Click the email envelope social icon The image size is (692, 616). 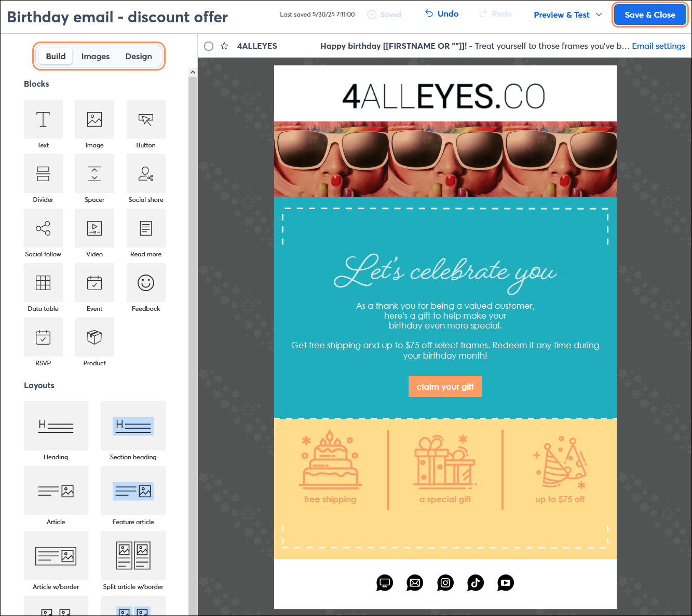(415, 583)
